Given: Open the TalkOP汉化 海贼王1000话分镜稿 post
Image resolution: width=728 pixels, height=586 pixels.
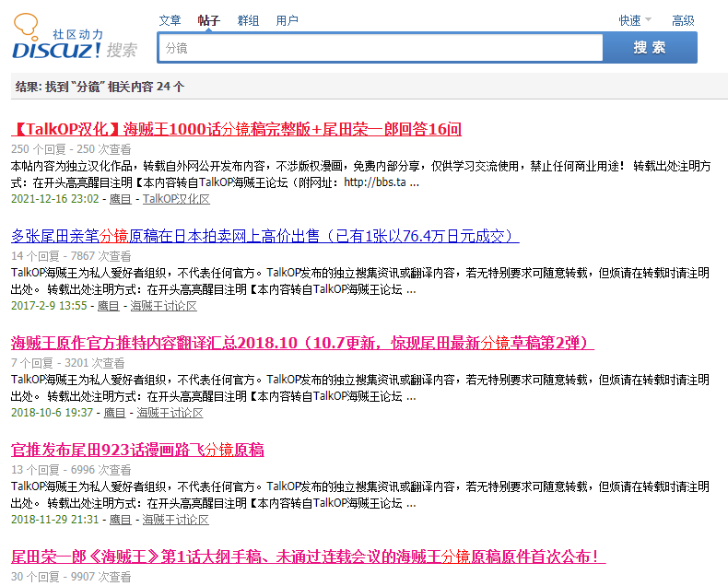Looking at the screenshot, I should [x=236, y=129].
